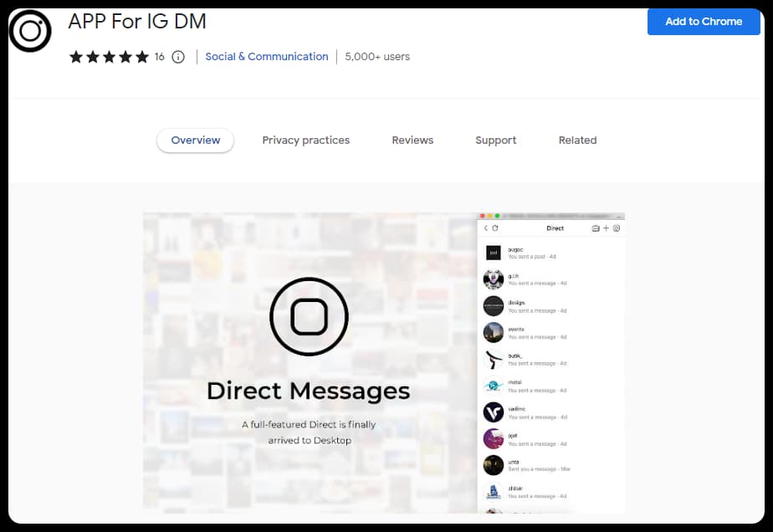
Task: Click the green dot in Direct window title bar
Action: click(498, 216)
